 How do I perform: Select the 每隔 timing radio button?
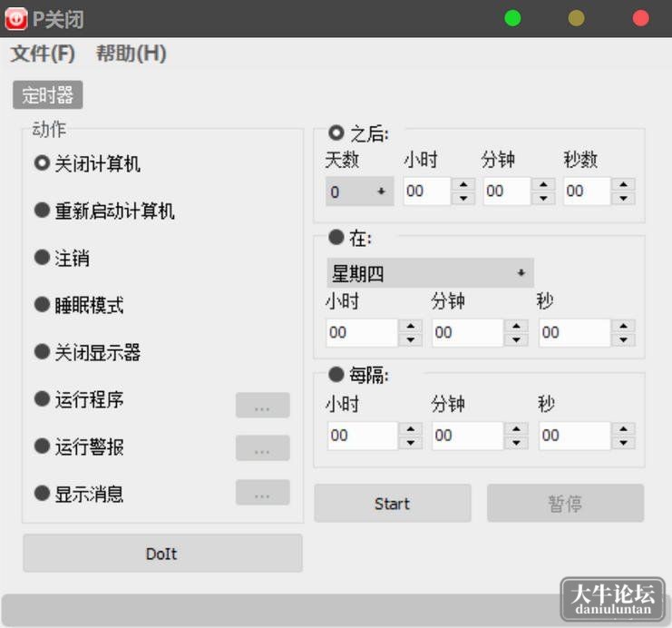tap(336, 374)
